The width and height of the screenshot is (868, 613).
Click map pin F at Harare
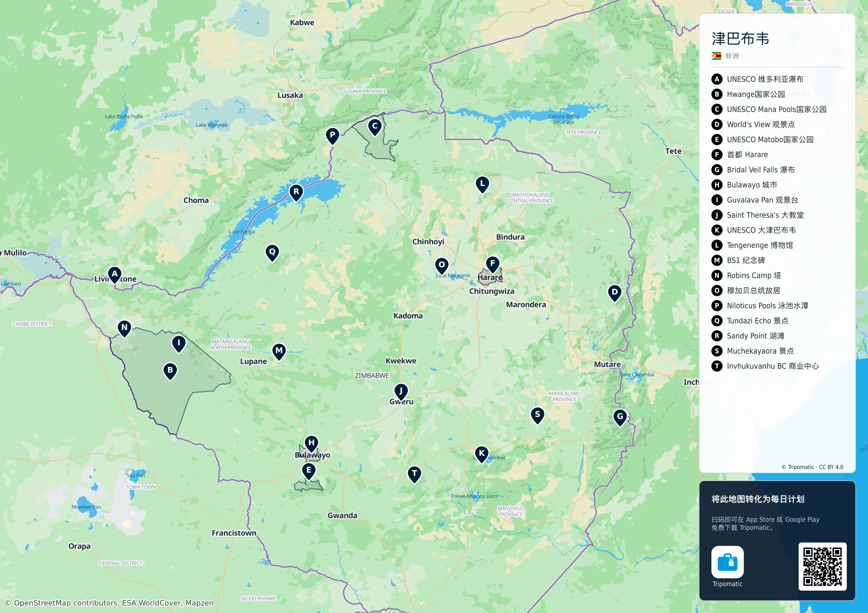pyautogui.click(x=493, y=264)
